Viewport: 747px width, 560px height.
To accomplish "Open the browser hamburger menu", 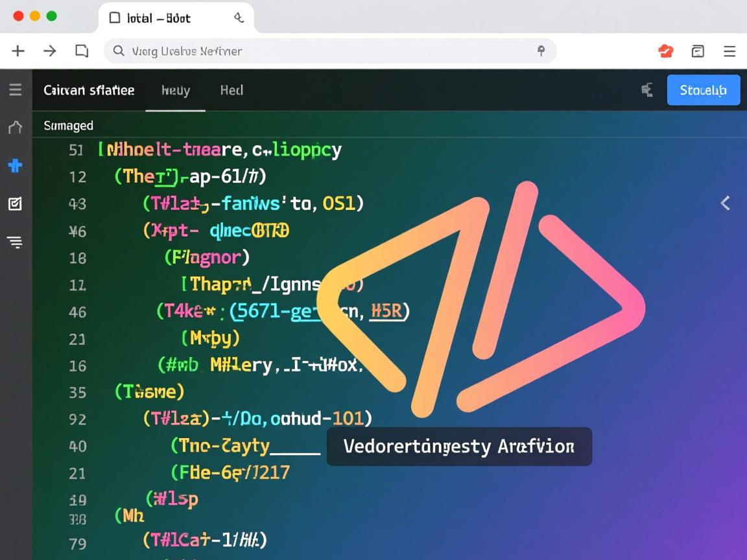I will tap(729, 51).
